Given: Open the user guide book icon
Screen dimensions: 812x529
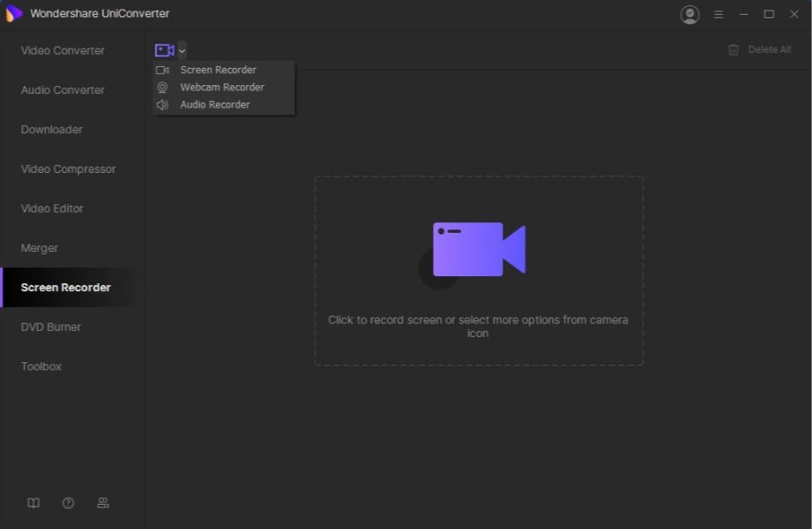Looking at the screenshot, I should coord(33,503).
